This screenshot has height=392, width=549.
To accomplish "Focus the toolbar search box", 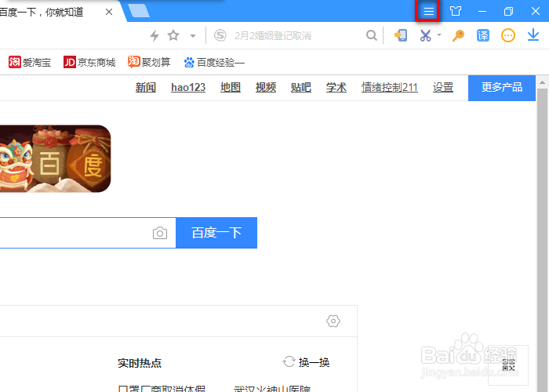I will pos(297,35).
